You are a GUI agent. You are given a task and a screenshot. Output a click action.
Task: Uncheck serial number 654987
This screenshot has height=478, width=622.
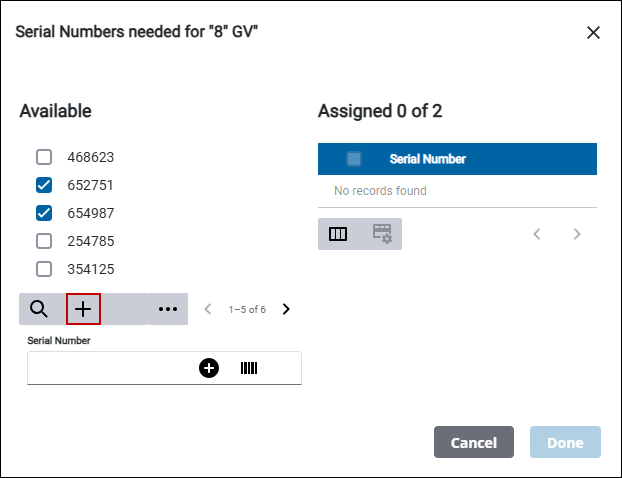click(44, 213)
